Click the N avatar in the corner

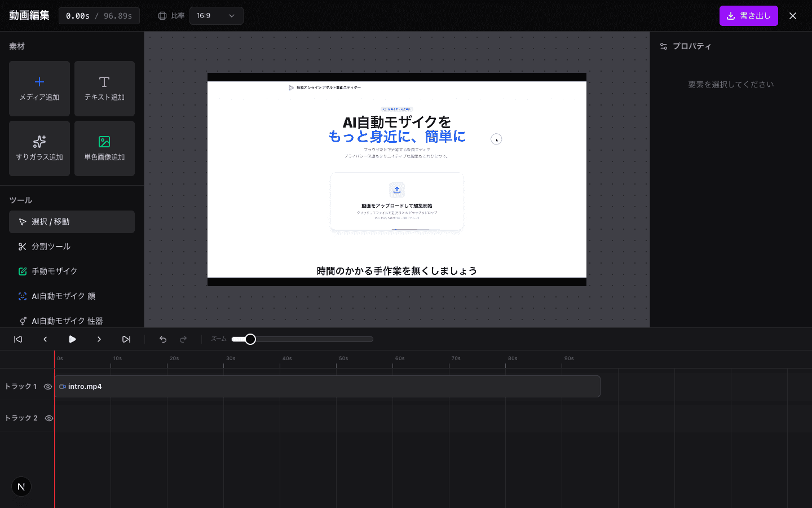(x=21, y=486)
